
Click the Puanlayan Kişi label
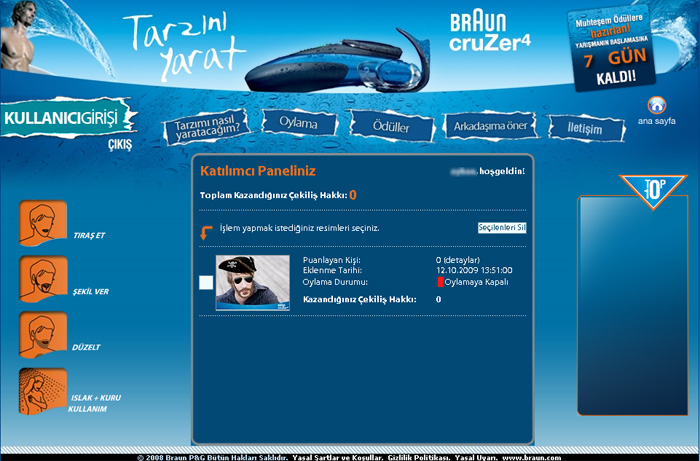pos(331,260)
